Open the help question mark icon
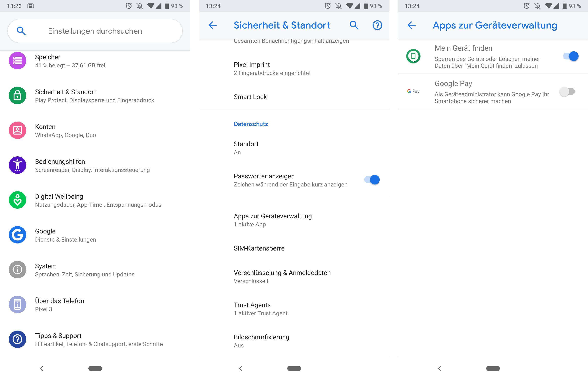This screenshot has width=588, height=380. click(377, 25)
